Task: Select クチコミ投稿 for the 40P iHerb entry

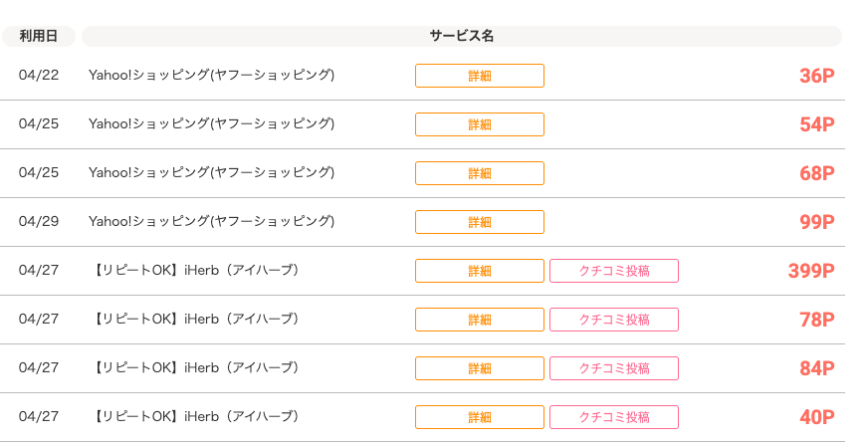Action: 613,417
